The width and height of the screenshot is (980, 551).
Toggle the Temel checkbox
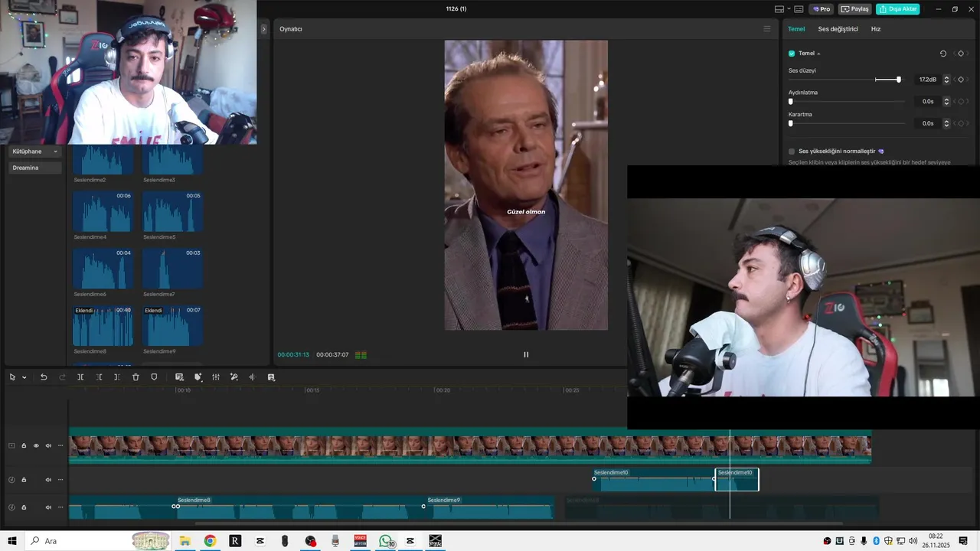pyautogui.click(x=792, y=54)
